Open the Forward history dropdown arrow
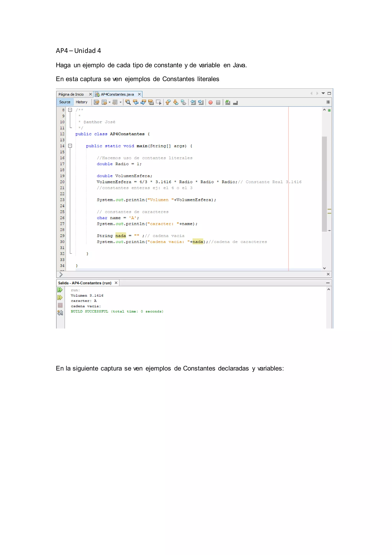392x555 pixels. (x=120, y=102)
